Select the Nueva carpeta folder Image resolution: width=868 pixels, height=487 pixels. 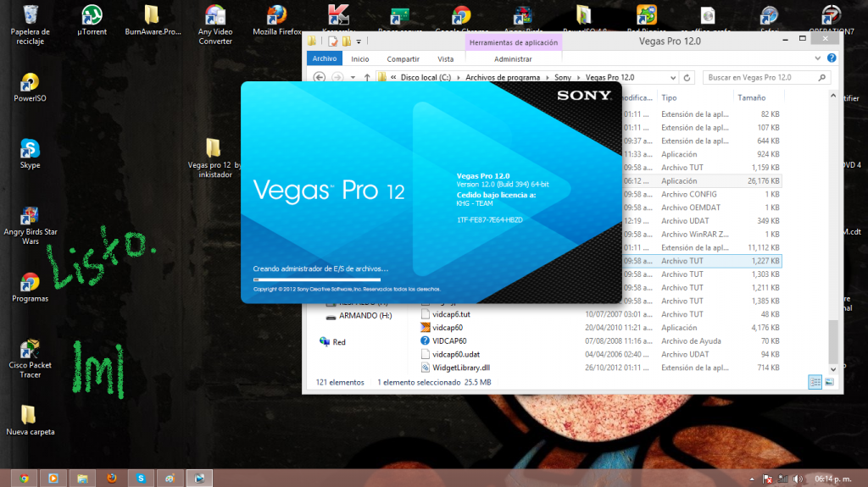[x=30, y=421]
